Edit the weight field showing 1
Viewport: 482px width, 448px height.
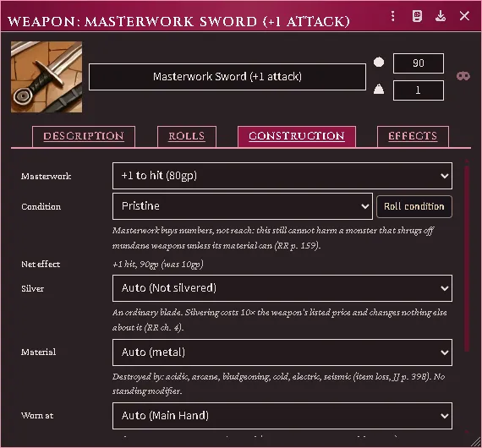point(418,90)
